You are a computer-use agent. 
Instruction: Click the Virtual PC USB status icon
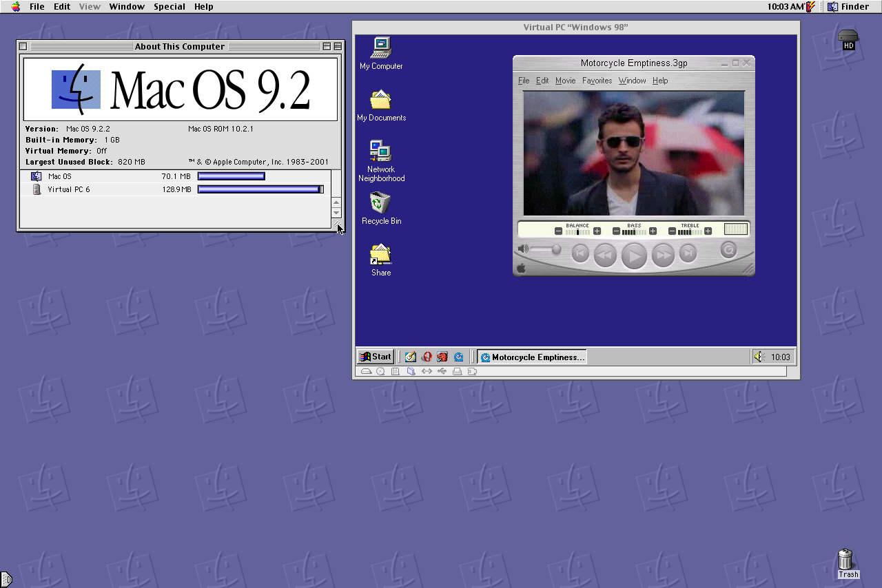click(442, 371)
